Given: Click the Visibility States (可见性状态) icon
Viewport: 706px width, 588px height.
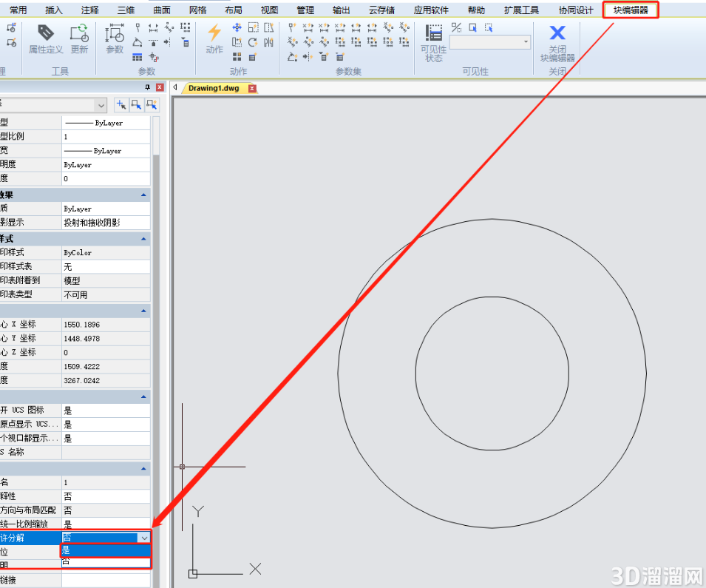Looking at the screenshot, I should click(x=434, y=33).
